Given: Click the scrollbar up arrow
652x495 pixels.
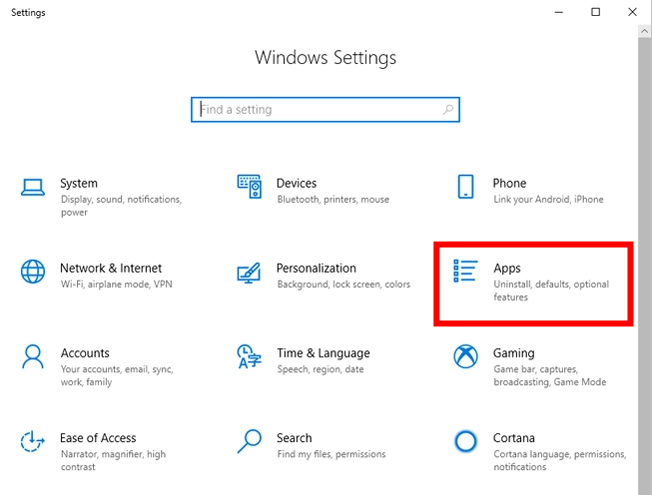Looking at the screenshot, I should (645, 31).
